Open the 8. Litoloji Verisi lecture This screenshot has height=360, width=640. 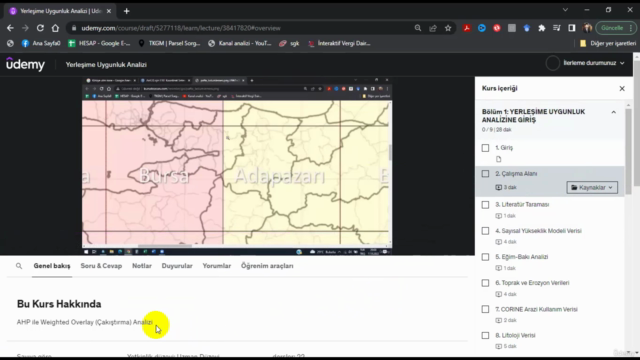tap(515, 336)
